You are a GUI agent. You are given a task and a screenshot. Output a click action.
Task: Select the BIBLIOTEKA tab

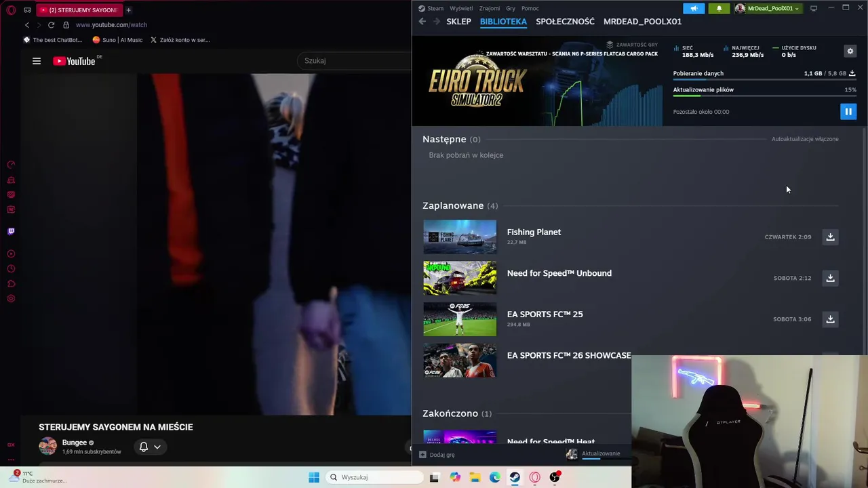[503, 22]
